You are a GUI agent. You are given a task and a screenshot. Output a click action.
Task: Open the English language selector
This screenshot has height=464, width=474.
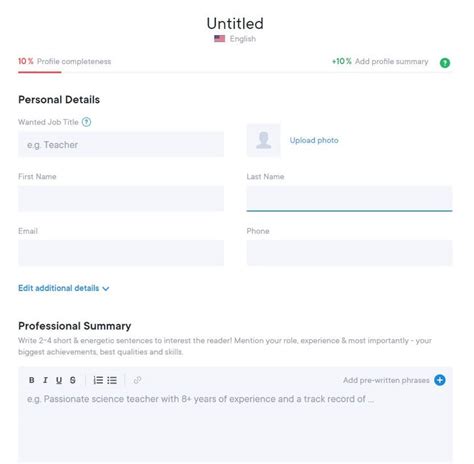click(x=243, y=39)
